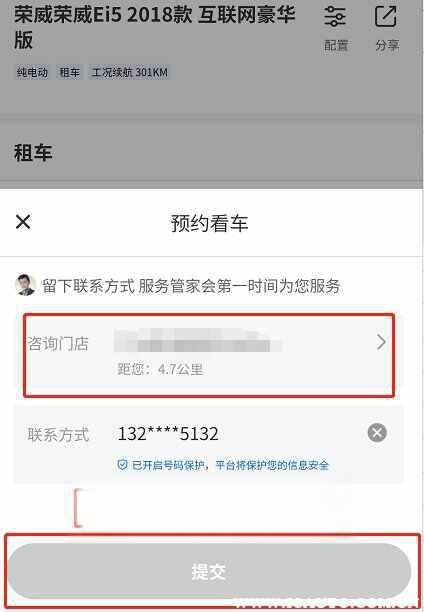Select the 纯电动 tag
Screen dimensions: 424x612
(x=32, y=73)
